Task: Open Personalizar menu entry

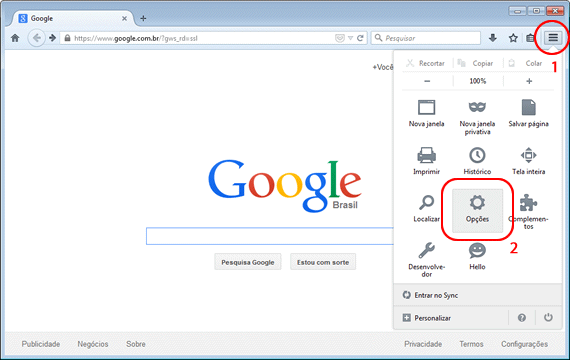Action: [x=450, y=318]
